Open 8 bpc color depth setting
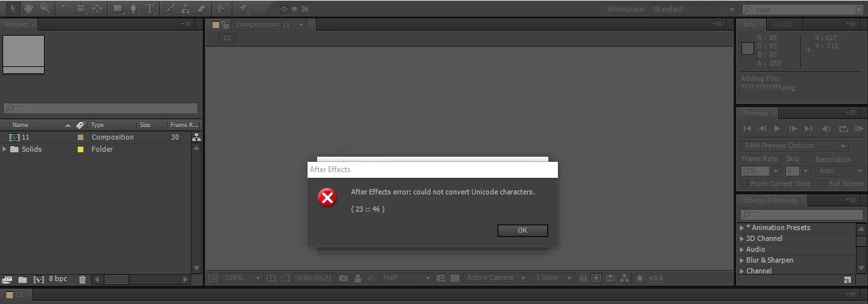Viewport: 868px width, 304px height. coord(58,279)
